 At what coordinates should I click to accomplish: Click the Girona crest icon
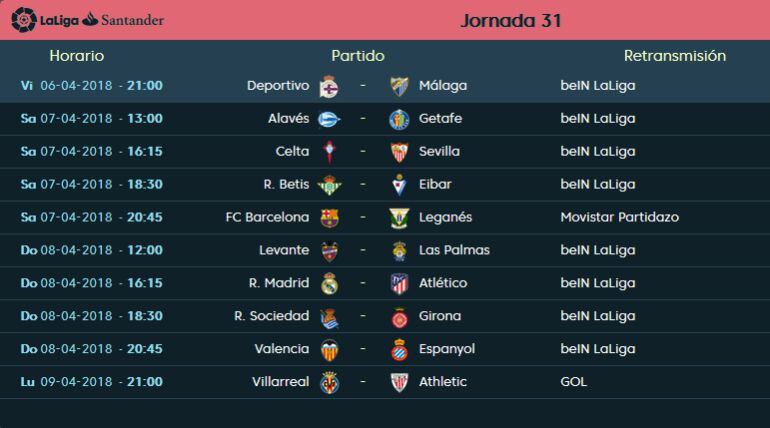pos(399,317)
